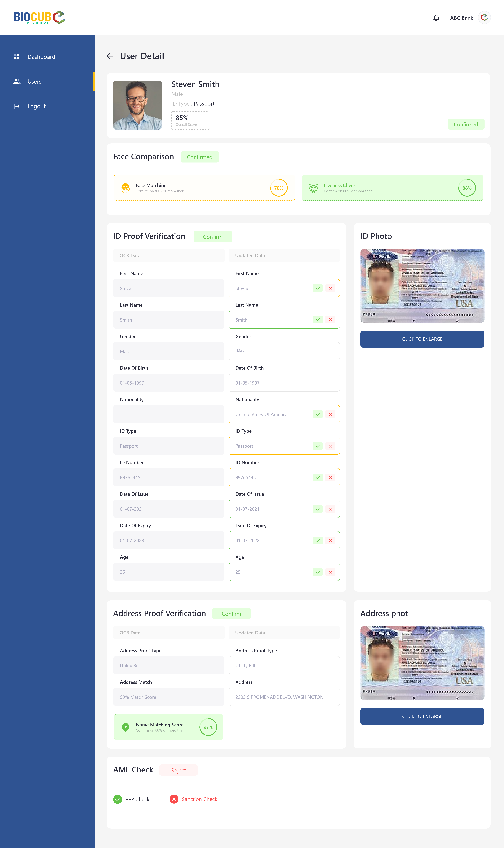Reject the updated Last Name Smith cross
This screenshot has width=504, height=848.
tap(330, 319)
